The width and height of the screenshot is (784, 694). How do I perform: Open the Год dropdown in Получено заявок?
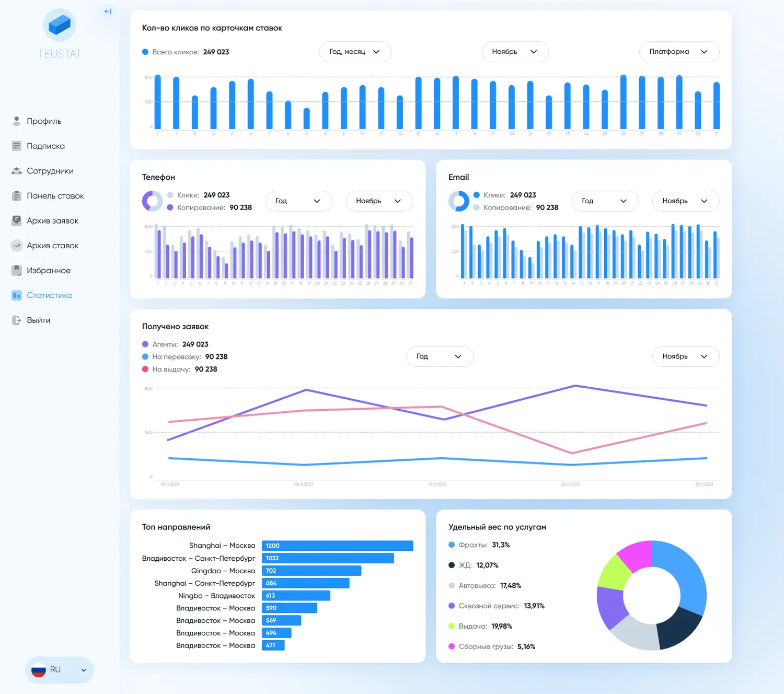[440, 356]
